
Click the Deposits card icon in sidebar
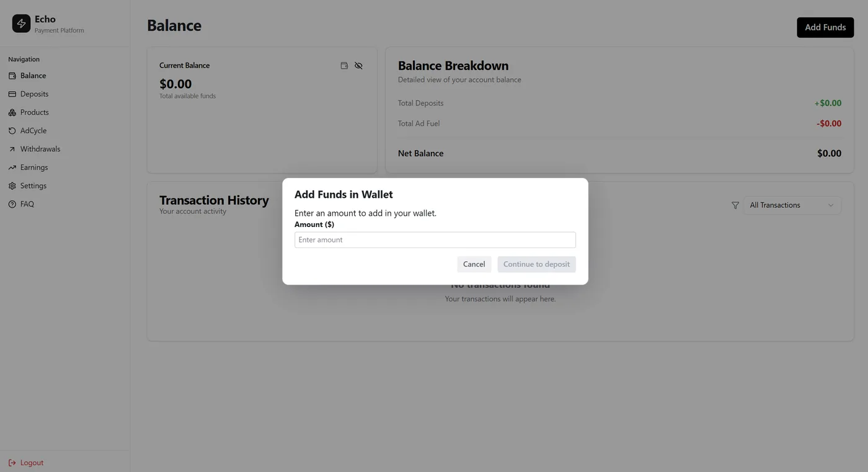click(x=12, y=94)
